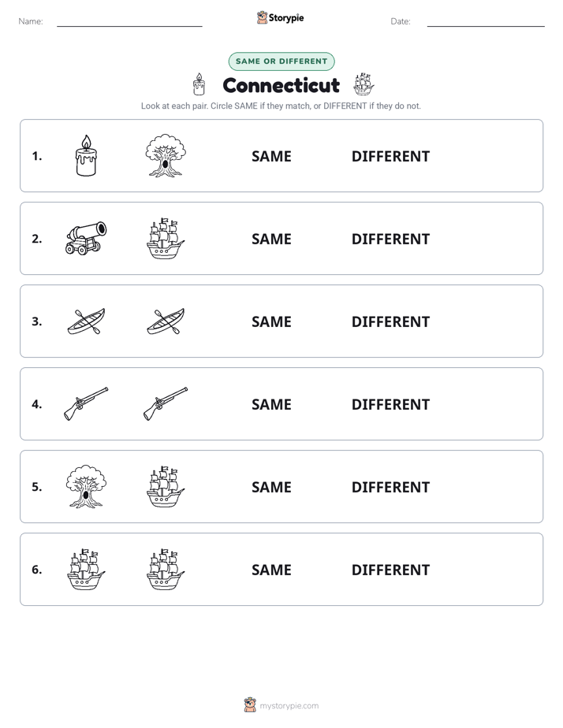Click the oak tree icon in row 5

point(86,487)
